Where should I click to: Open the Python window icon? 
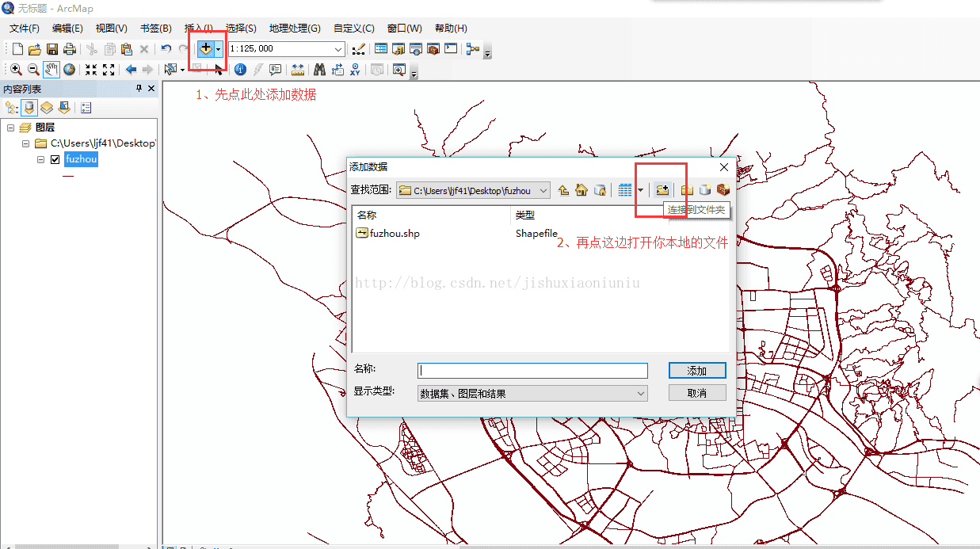[450, 49]
